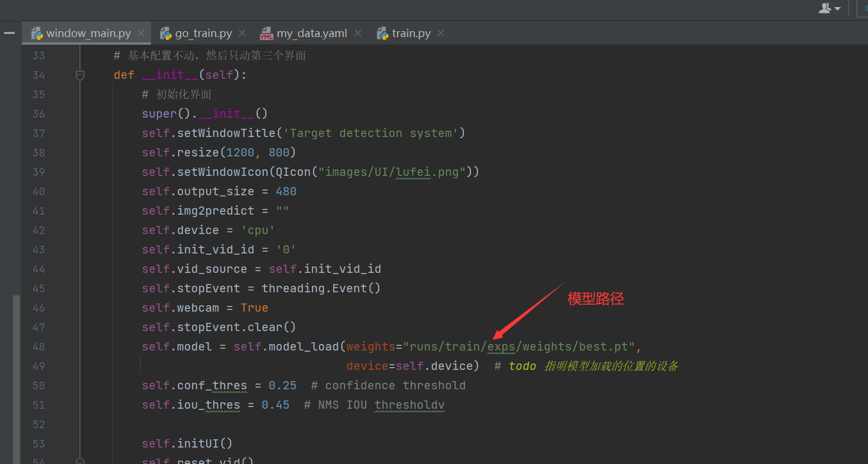Open the go_train.py tab
This screenshot has width=868, height=464.
[203, 34]
